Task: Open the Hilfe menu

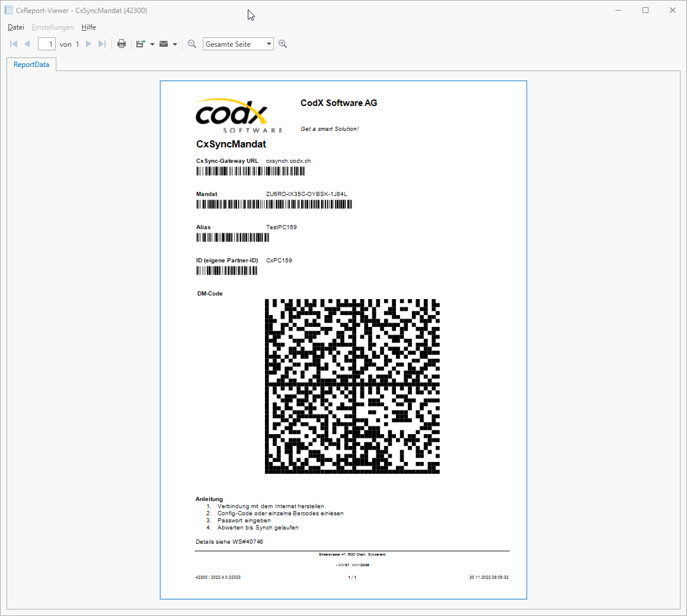Action: click(x=88, y=27)
